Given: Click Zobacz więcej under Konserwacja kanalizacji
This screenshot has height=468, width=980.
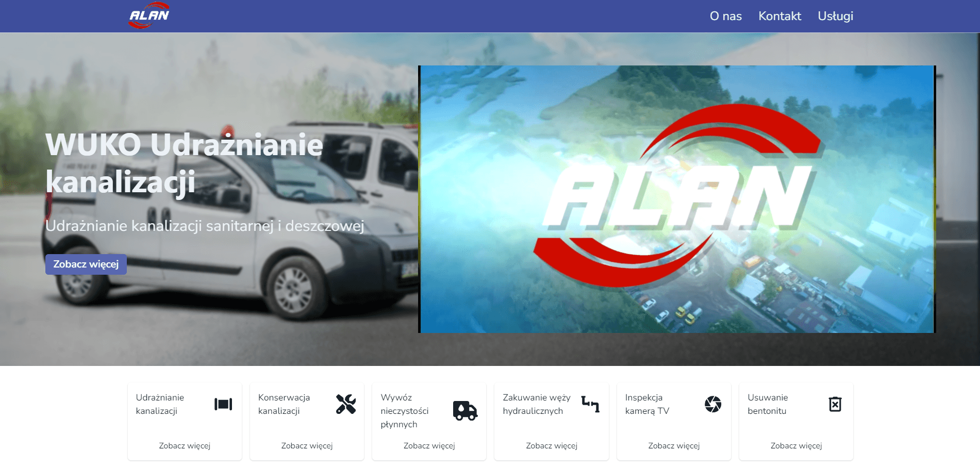Looking at the screenshot, I should [x=307, y=446].
